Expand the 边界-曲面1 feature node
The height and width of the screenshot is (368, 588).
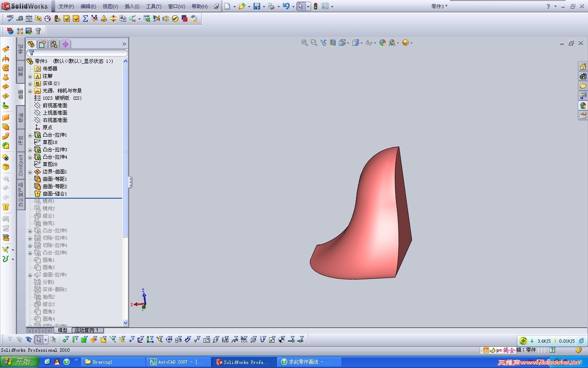30,172
